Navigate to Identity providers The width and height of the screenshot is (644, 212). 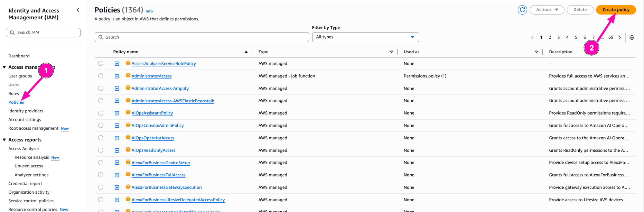point(26,111)
